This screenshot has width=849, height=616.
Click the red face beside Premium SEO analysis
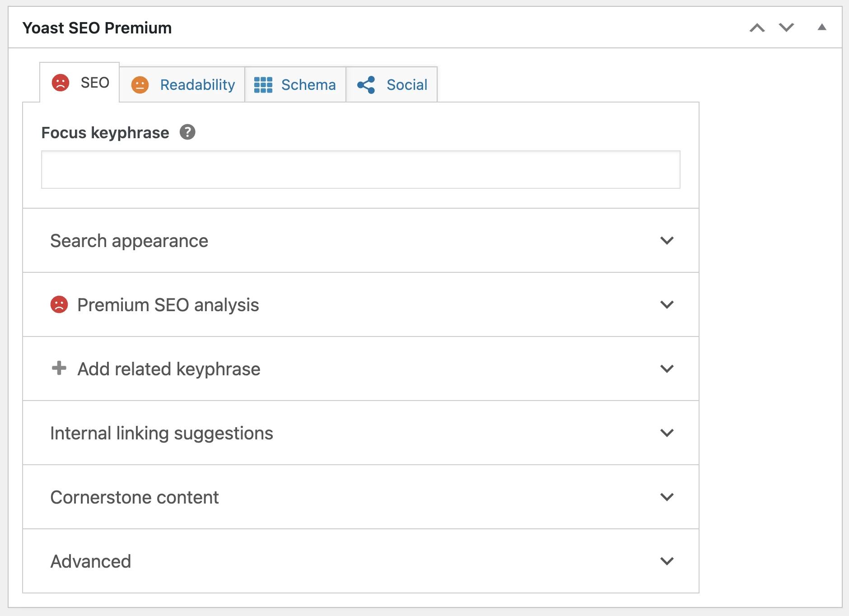59,305
